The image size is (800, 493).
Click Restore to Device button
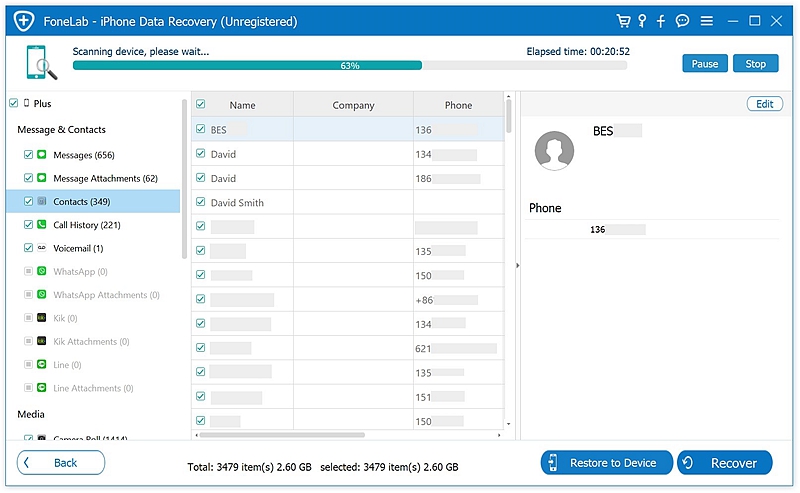point(607,462)
